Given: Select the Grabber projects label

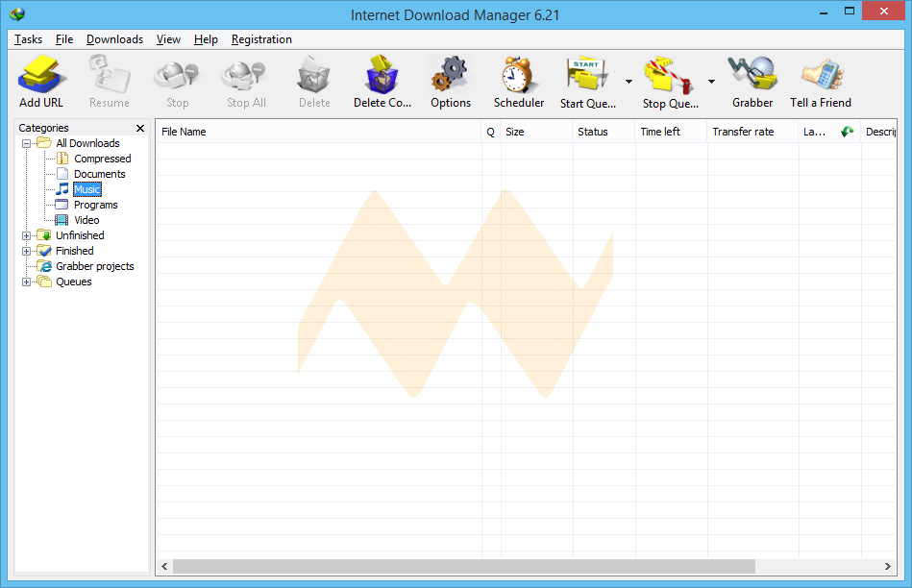Looking at the screenshot, I should tap(95, 266).
